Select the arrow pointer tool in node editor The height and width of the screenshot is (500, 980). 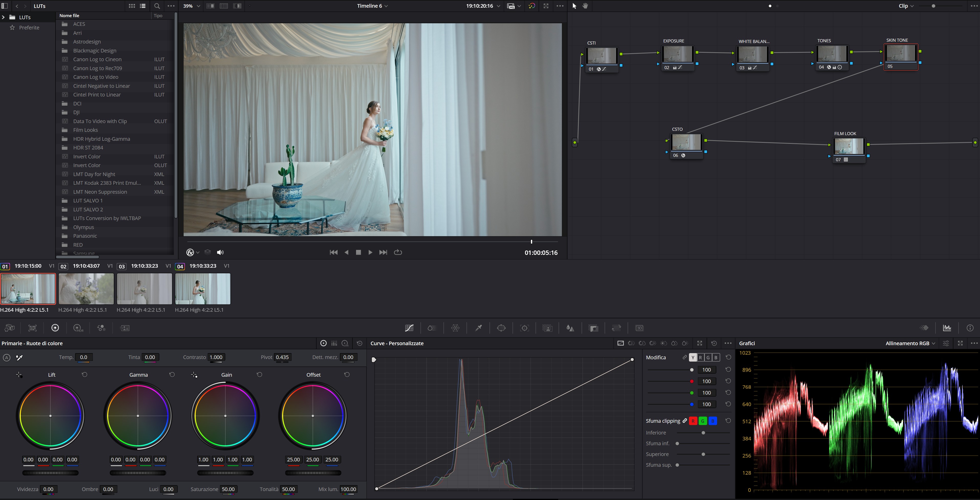574,6
